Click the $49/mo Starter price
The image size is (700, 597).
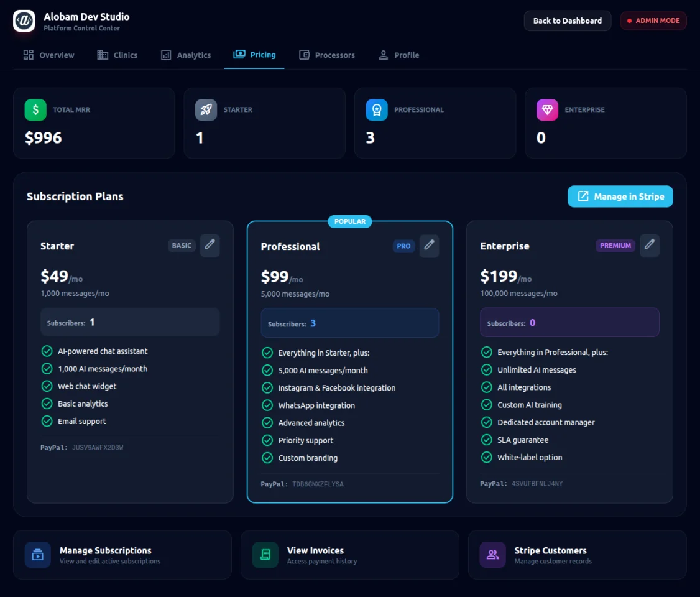(x=62, y=276)
